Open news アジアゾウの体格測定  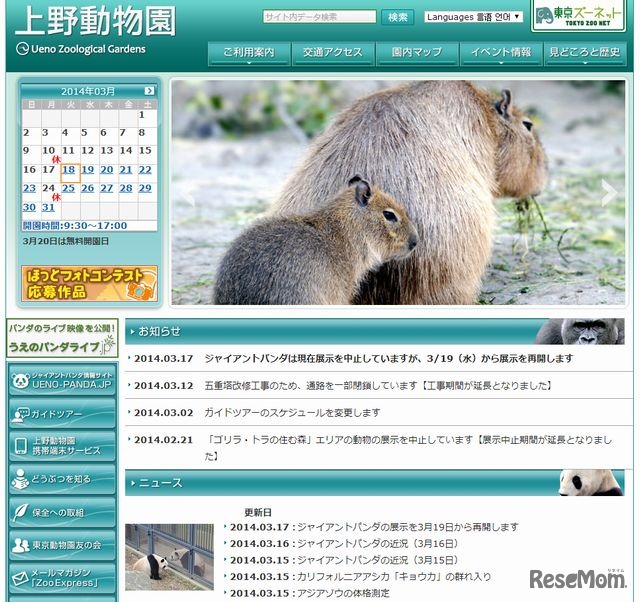tap(344, 593)
